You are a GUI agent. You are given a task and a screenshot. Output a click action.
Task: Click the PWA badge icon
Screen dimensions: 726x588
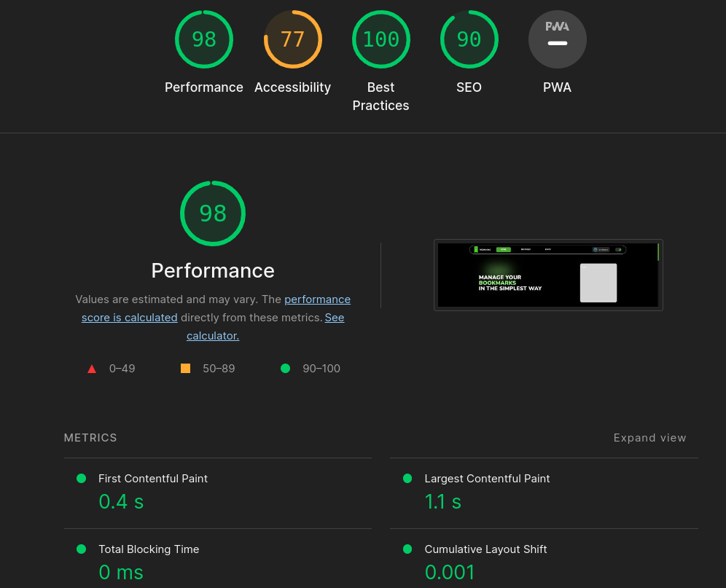[x=557, y=39]
